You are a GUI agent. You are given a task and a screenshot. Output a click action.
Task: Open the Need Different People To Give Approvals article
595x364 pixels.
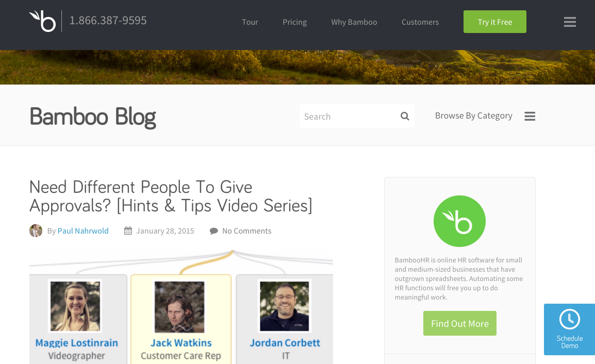tap(171, 196)
